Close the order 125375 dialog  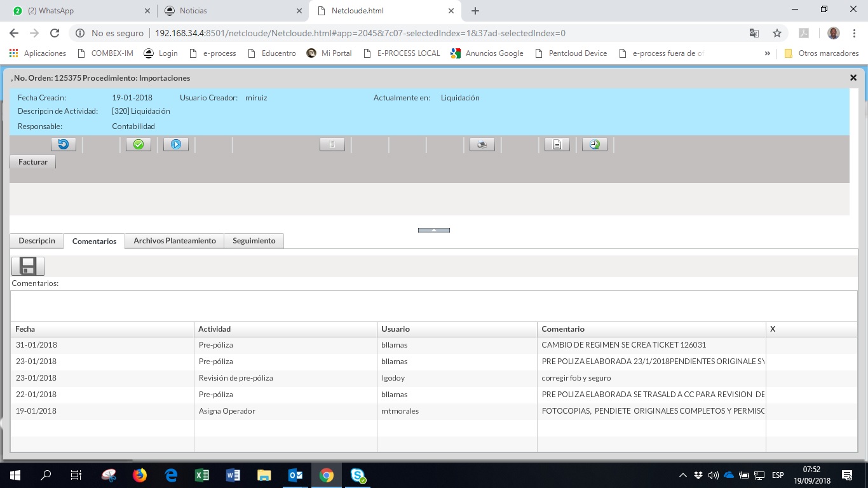point(853,78)
